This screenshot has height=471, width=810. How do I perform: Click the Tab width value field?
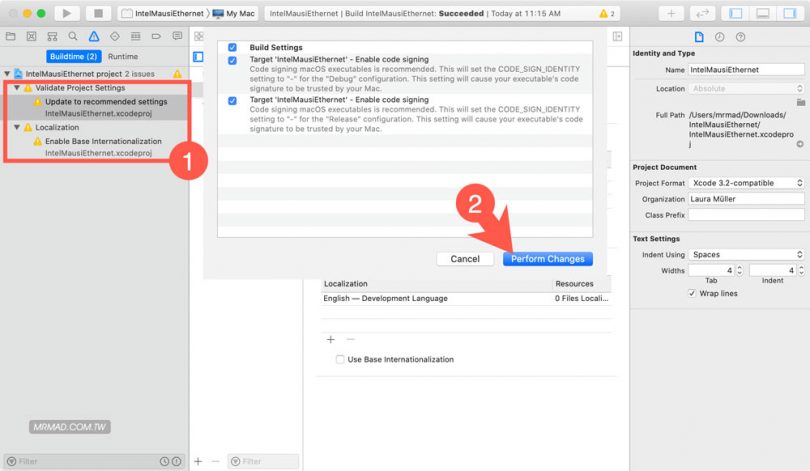(x=711, y=270)
